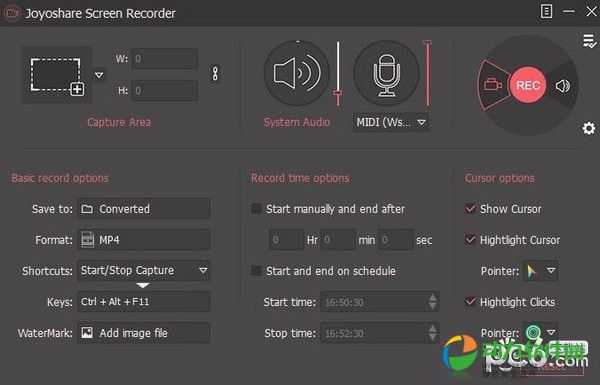Viewport: 600px width, 385px height.
Task: Switch to video recording camera mode
Action: 493,85
